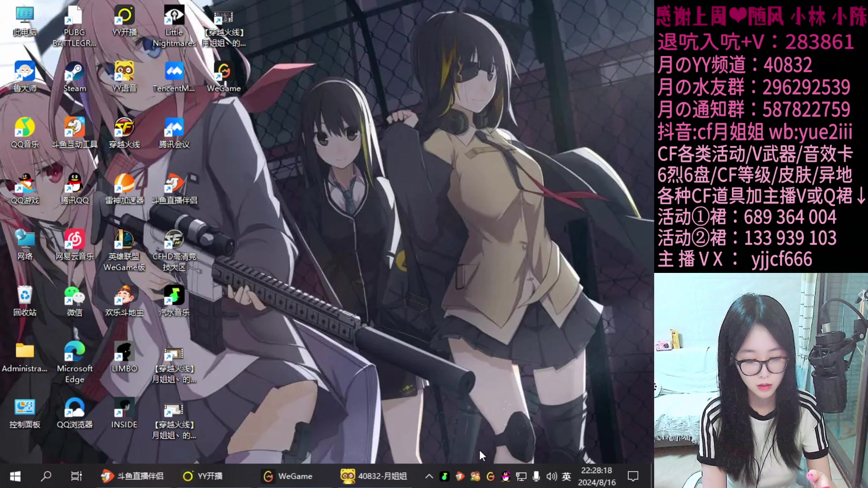Open the 汽水音乐 desktop shortcut
The image size is (868, 488).
pyautogui.click(x=174, y=301)
